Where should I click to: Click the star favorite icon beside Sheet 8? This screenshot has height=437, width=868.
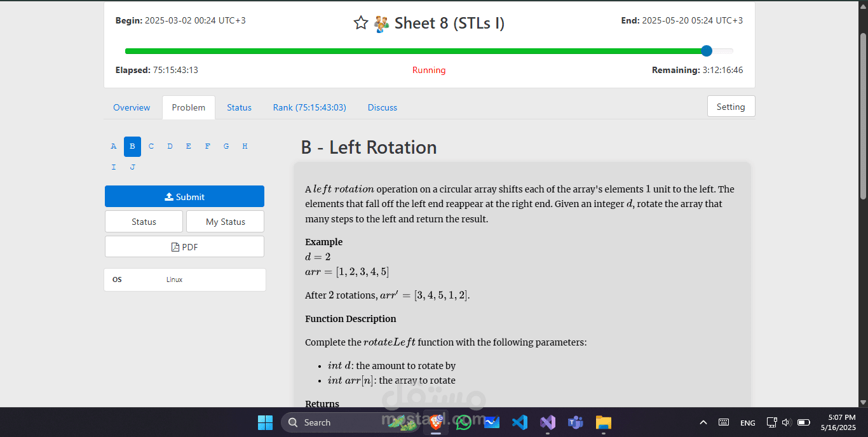pyautogui.click(x=360, y=22)
